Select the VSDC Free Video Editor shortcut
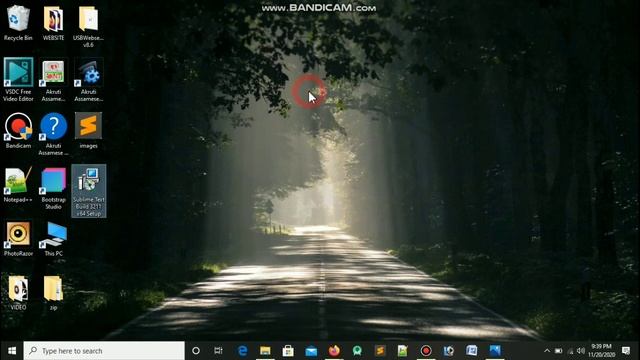The width and height of the screenshot is (640, 360). coord(18,80)
